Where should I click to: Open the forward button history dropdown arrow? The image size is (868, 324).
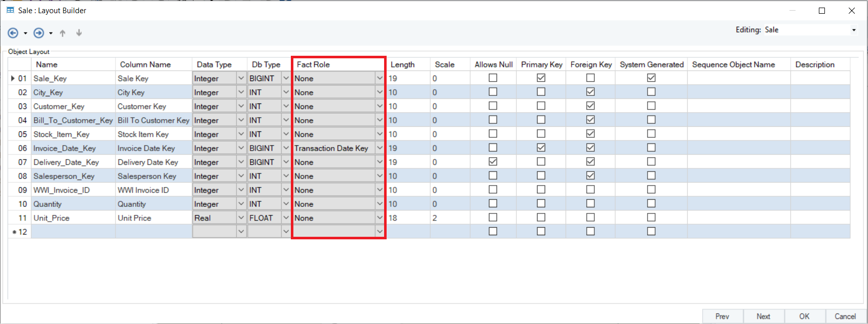[51, 33]
